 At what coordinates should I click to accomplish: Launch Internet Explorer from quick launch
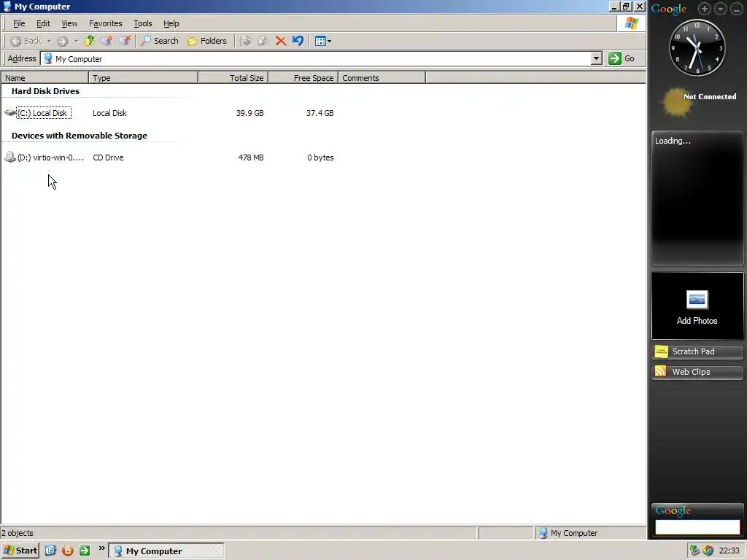(50, 551)
